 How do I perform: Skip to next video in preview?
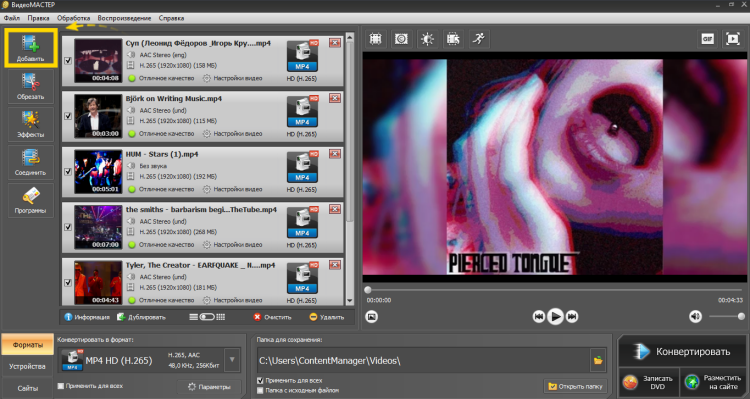click(572, 316)
